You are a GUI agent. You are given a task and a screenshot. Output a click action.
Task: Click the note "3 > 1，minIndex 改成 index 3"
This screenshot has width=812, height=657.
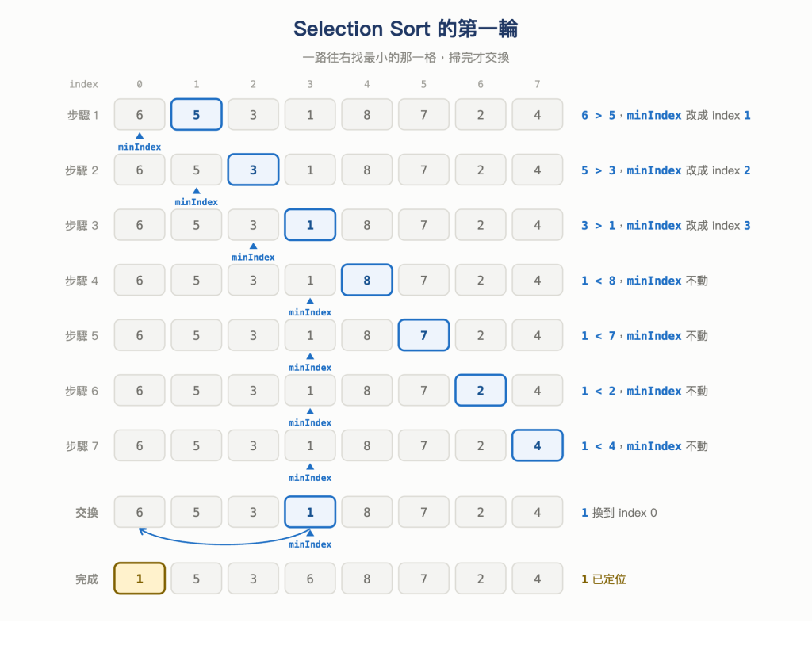click(x=666, y=225)
